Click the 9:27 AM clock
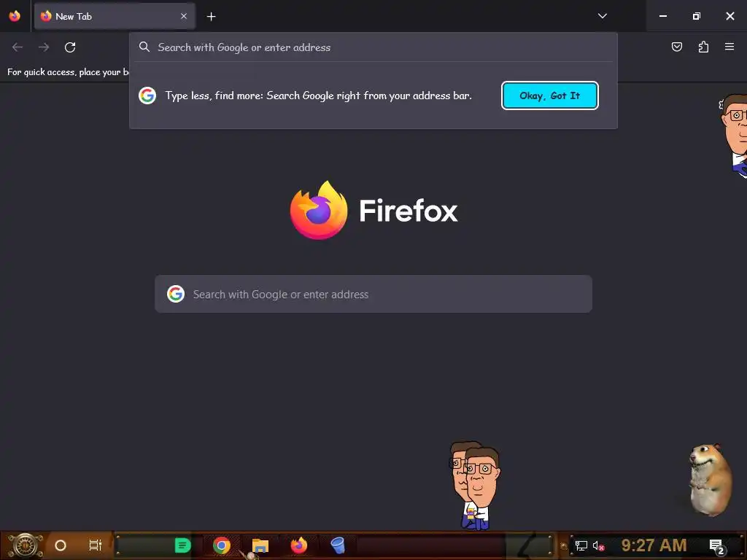 click(654, 545)
